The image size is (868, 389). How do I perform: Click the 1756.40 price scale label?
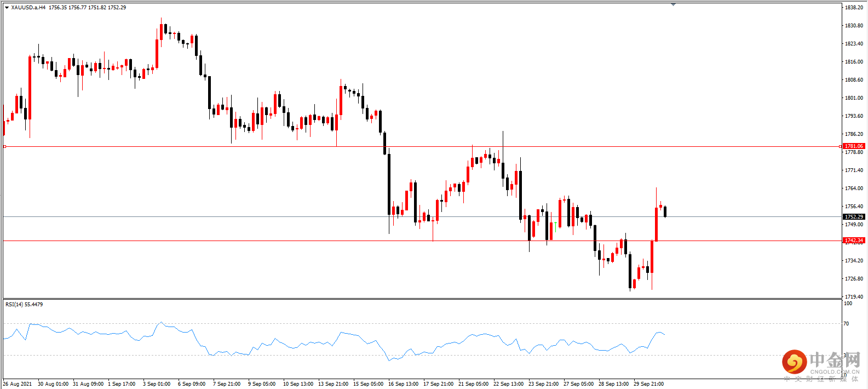[854, 207]
